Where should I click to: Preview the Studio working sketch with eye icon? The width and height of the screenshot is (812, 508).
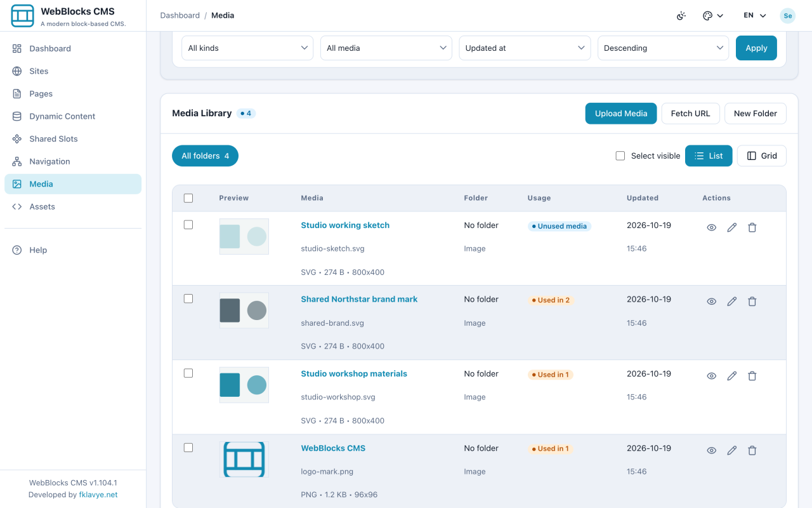(712, 227)
